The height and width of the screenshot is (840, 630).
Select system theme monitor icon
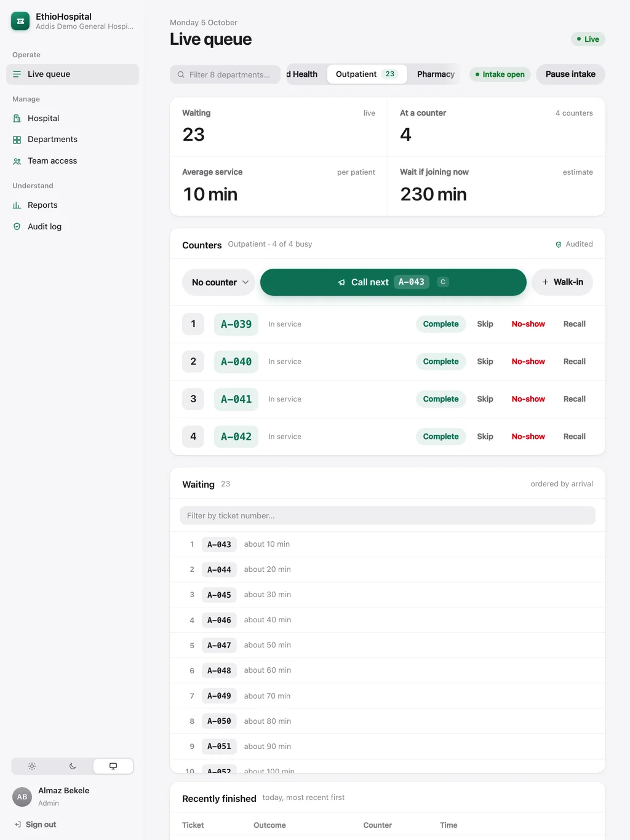[113, 766]
